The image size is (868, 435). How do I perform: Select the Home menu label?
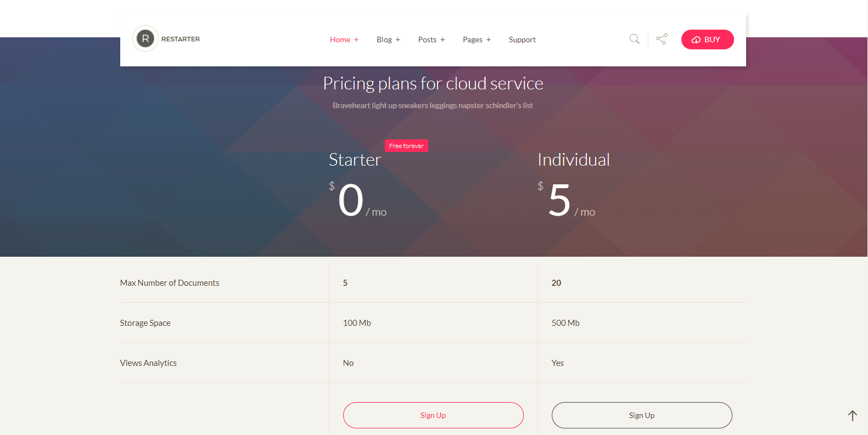[x=340, y=40]
